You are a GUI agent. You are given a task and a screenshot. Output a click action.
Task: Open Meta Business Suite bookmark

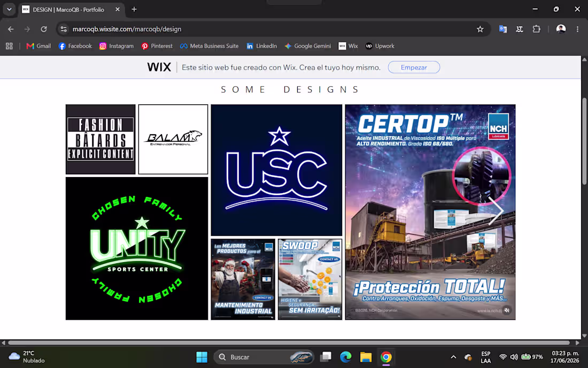tap(209, 46)
